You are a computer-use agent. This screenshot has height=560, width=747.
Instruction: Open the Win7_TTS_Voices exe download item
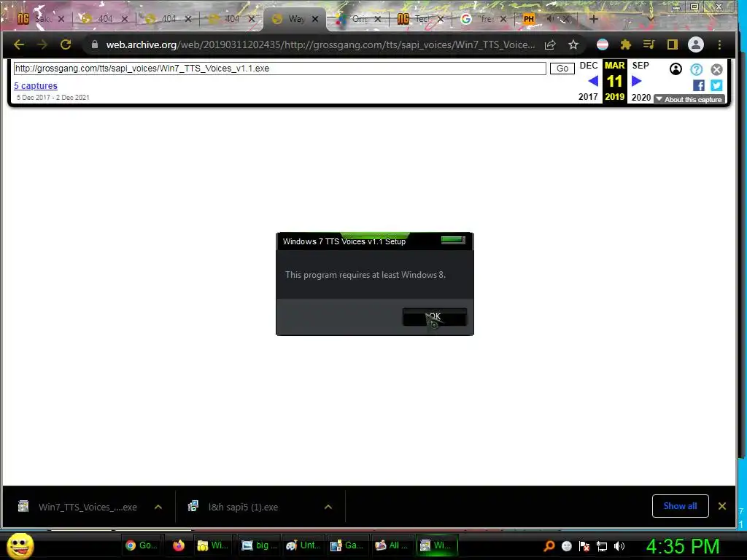(x=79, y=507)
